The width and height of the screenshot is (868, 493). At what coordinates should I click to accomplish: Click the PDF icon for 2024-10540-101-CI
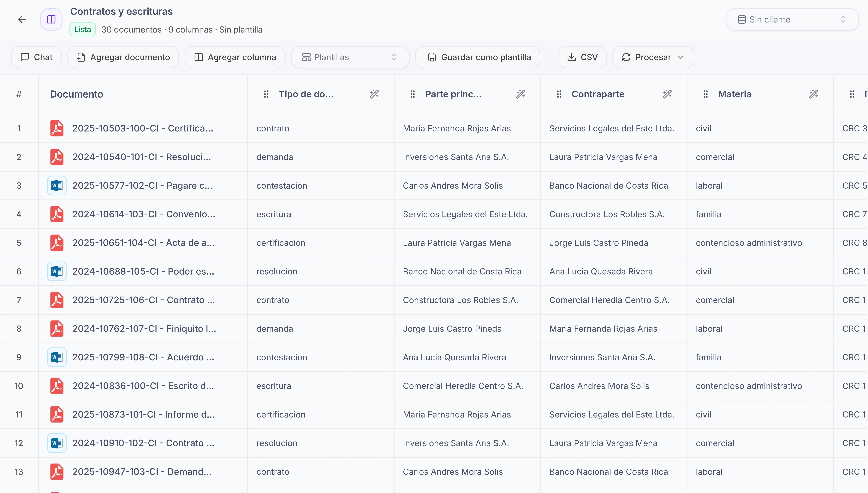[57, 157]
